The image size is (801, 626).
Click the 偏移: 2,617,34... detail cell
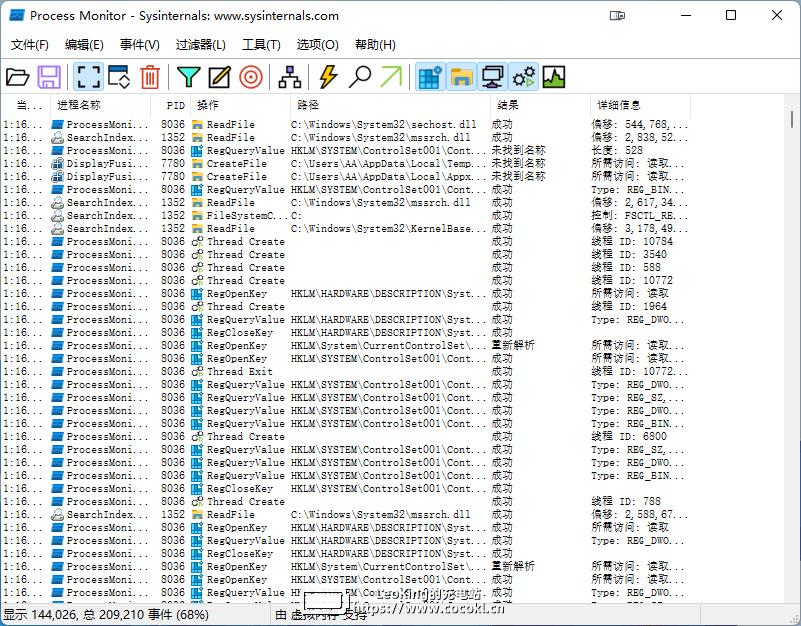pos(640,202)
